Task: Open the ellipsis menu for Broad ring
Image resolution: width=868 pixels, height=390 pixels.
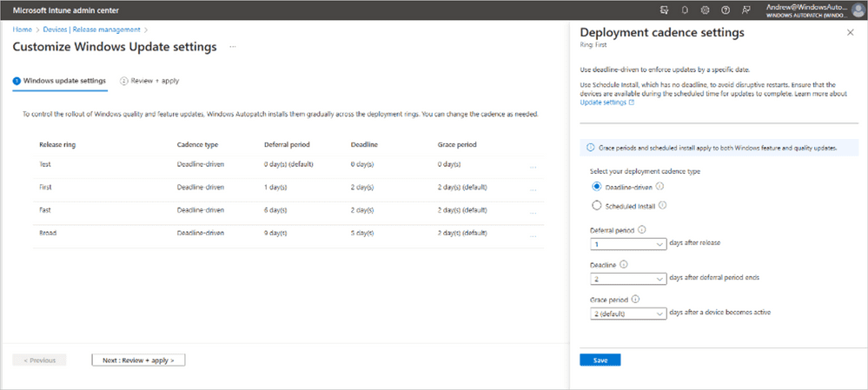Action: point(533,235)
